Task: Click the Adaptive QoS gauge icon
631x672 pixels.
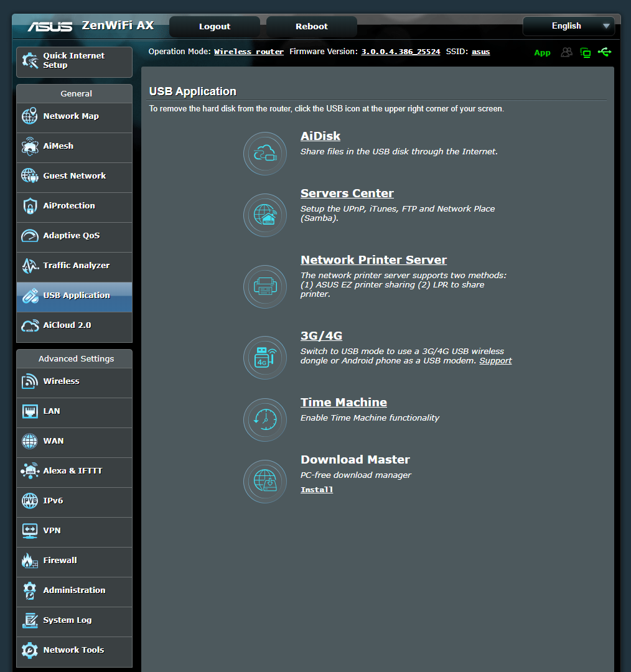Action: (30, 236)
